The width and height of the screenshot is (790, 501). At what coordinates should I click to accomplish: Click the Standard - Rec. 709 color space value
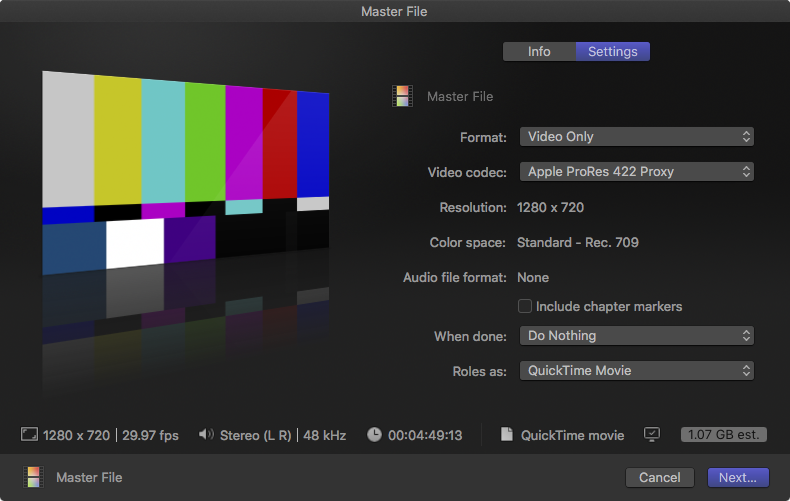click(578, 242)
